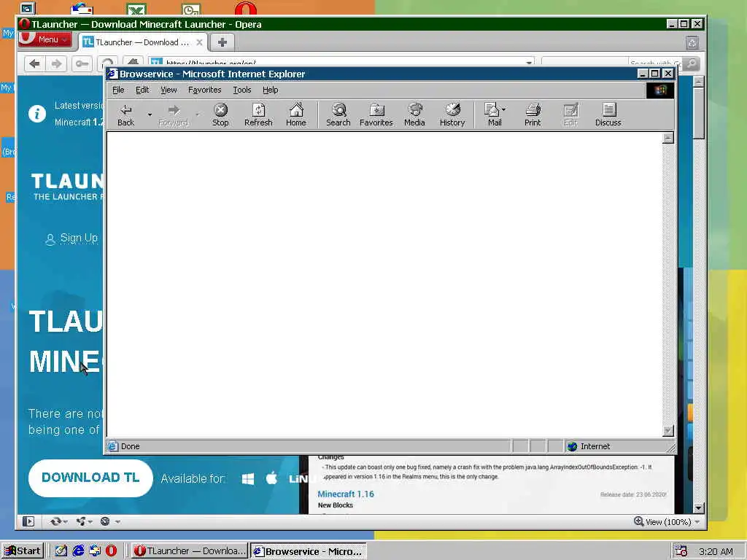Select the TLauncher tab in Opera
This screenshot has width=747, height=560.
pyautogui.click(x=142, y=42)
